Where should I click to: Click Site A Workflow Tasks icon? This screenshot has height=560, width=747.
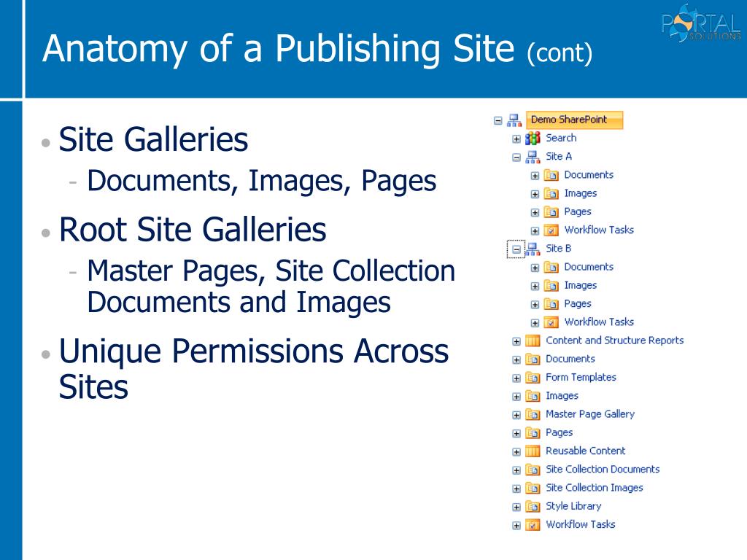pos(551,230)
